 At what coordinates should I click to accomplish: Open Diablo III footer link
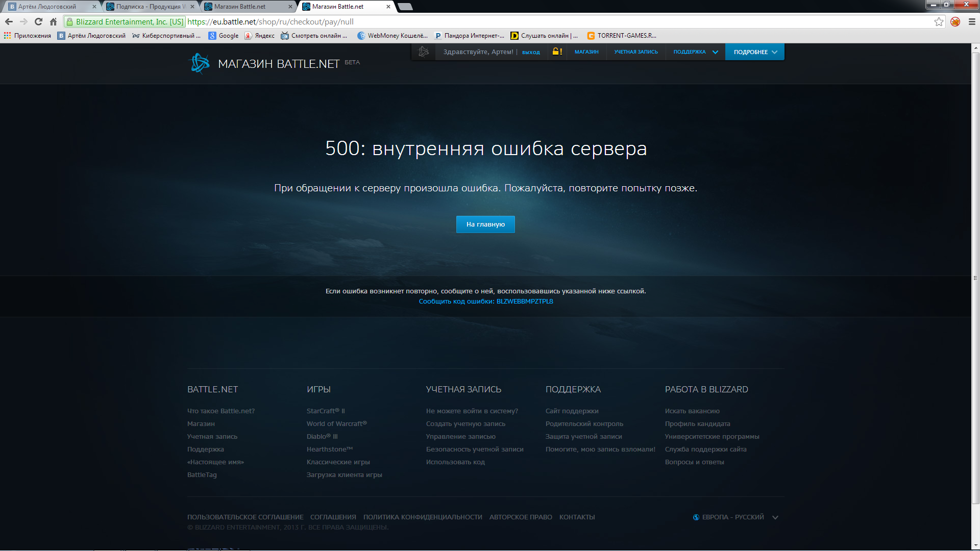click(322, 437)
